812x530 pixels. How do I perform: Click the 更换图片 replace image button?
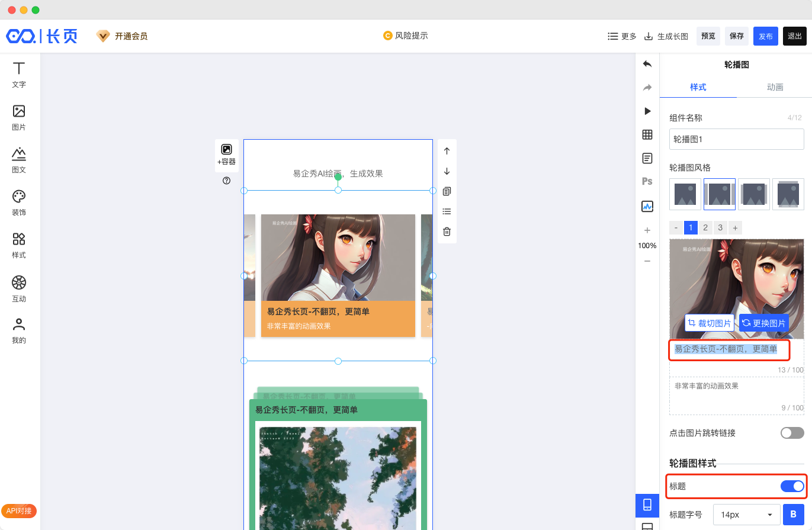tap(763, 323)
